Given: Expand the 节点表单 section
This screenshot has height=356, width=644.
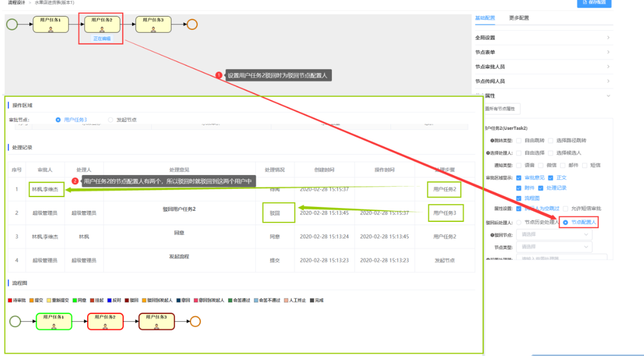Looking at the screenshot, I should (x=544, y=52).
